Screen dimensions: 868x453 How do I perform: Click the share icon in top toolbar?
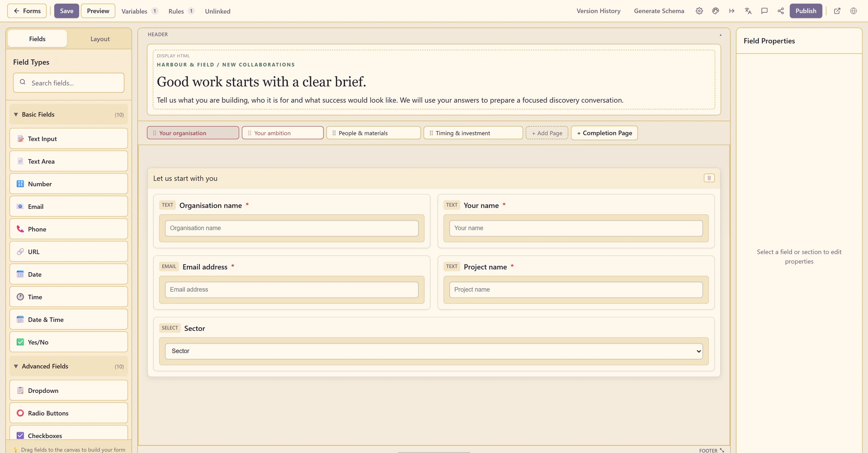[x=781, y=11]
